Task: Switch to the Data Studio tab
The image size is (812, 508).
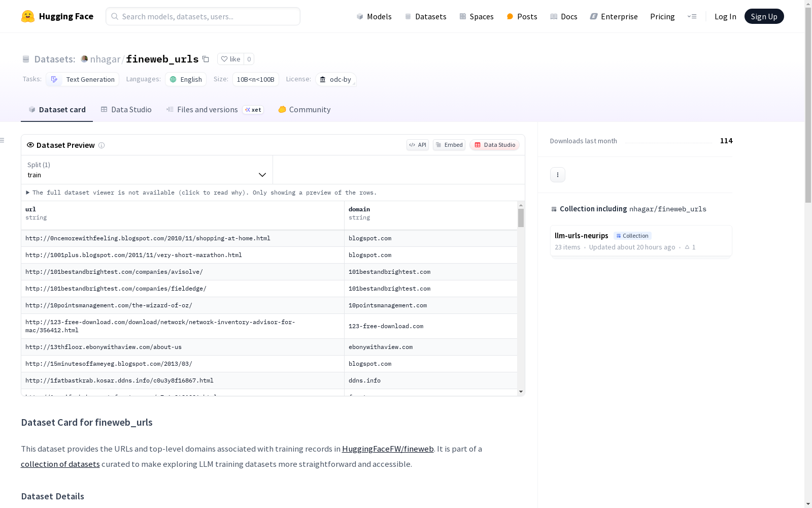Action: (x=126, y=110)
